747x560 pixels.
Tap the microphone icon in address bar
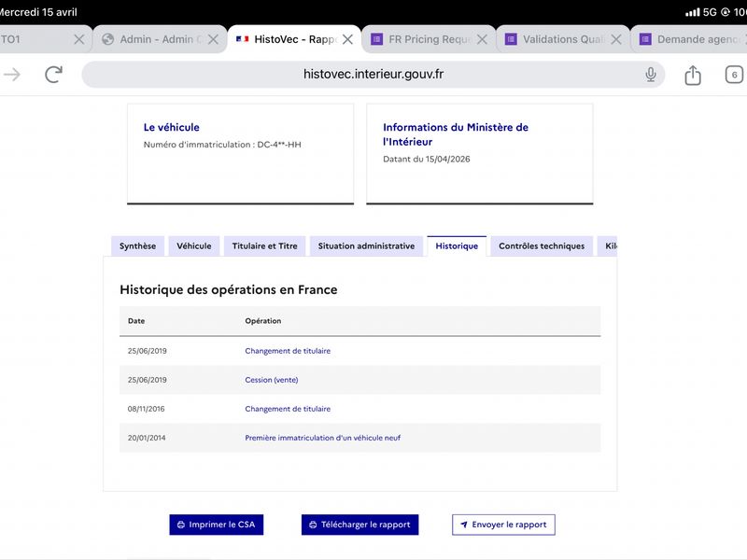pyautogui.click(x=651, y=75)
